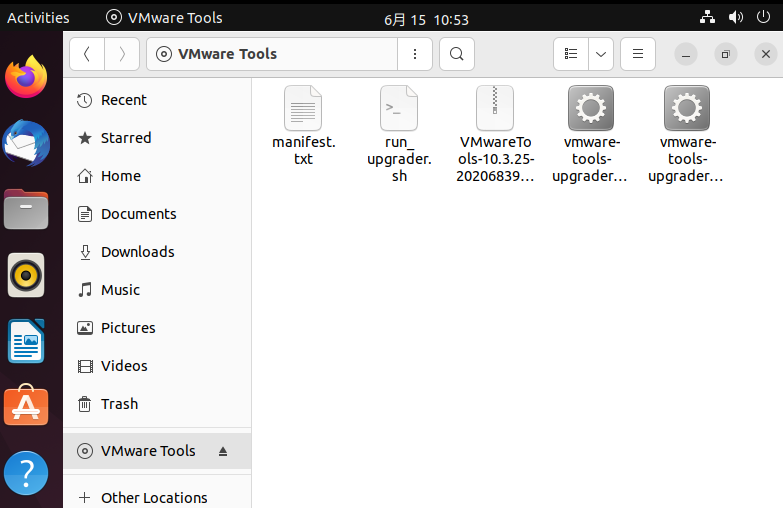783x508 pixels.
Task: Launch Rhythmbox from the dock
Action: (x=26, y=275)
